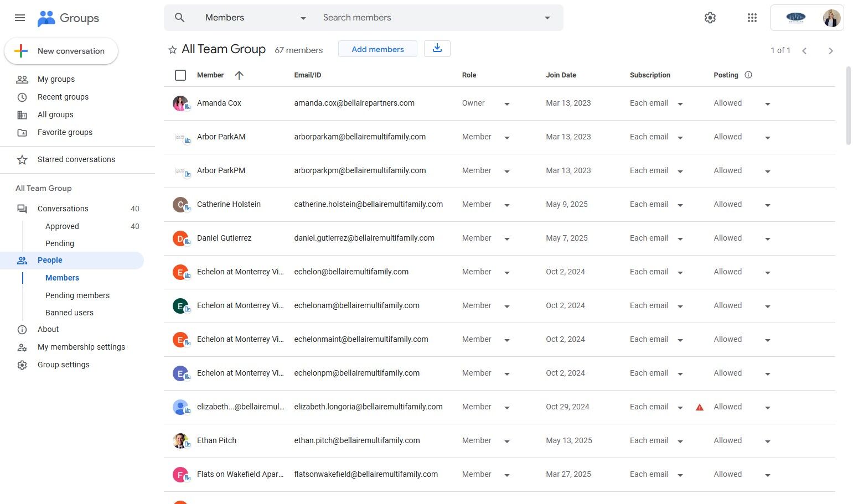The width and height of the screenshot is (853, 504).
Task: Check the select all members checkbox
Action: (x=180, y=75)
